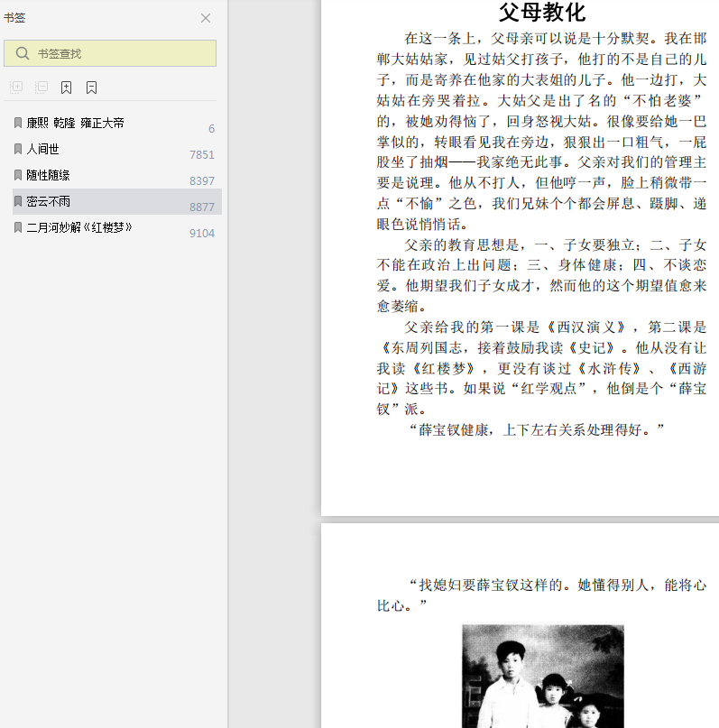Click bookmark icon beside 二月河妙解《红楼梦》

pyautogui.click(x=18, y=227)
